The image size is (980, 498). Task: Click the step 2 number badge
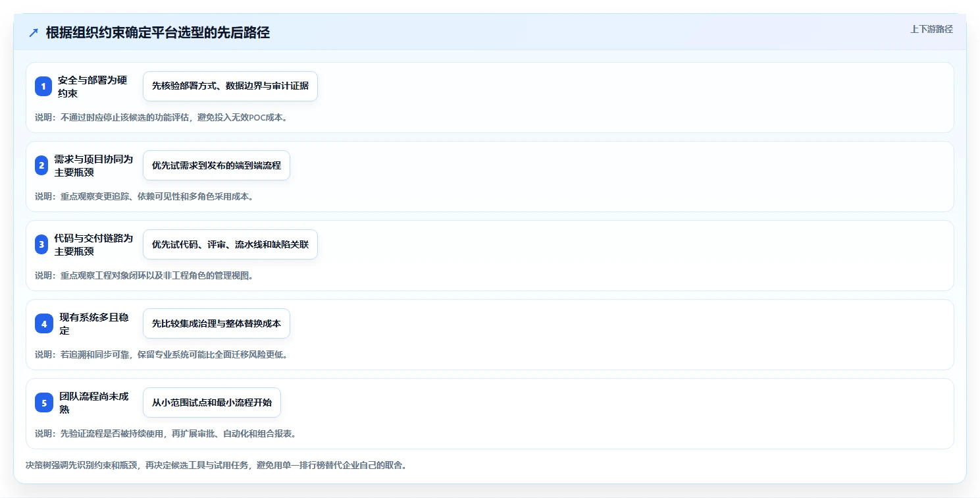(41, 165)
